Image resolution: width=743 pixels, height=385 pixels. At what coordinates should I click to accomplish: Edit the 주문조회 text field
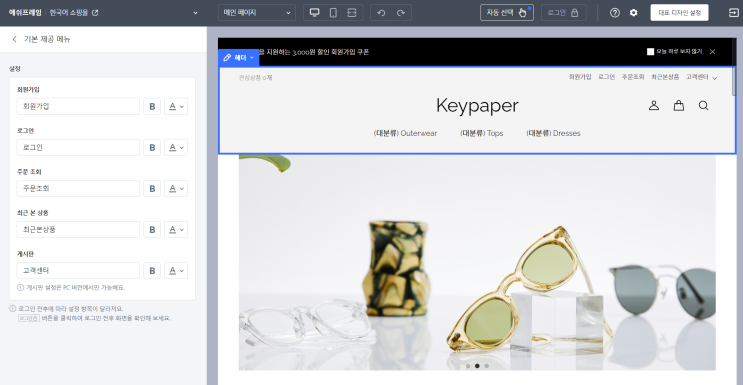78,188
